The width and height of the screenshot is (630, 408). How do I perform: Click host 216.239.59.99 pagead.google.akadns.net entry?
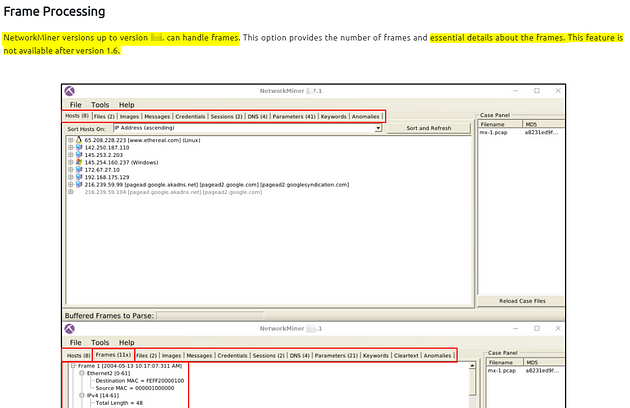(217, 185)
